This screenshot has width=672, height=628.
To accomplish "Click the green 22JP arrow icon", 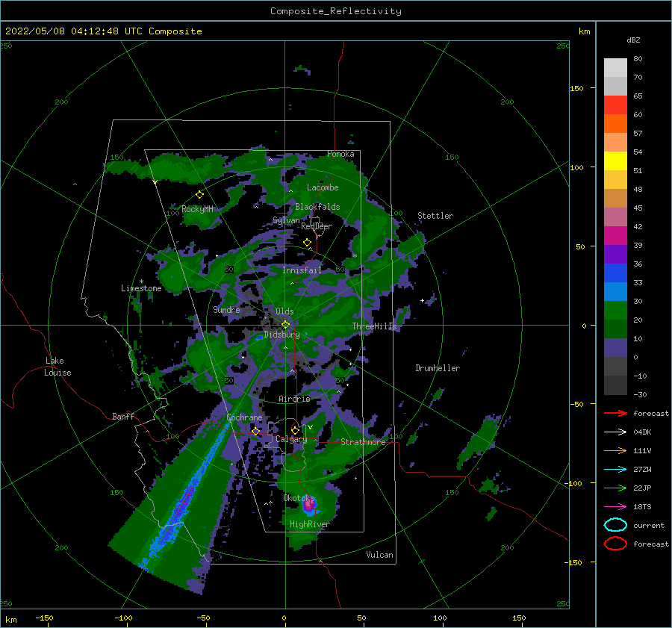I will coord(615,488).
